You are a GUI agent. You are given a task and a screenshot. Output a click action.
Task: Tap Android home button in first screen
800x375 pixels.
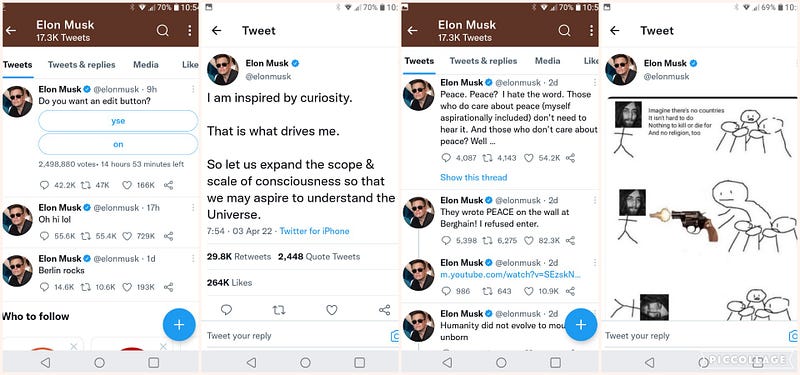pyautogui.click(x=99, y=362)
